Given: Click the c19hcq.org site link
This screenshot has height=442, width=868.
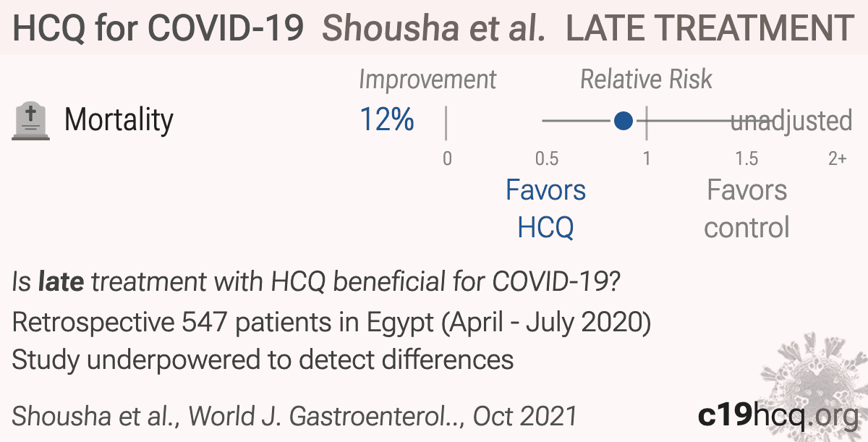Looking at the screenshot, I should 776,415.
